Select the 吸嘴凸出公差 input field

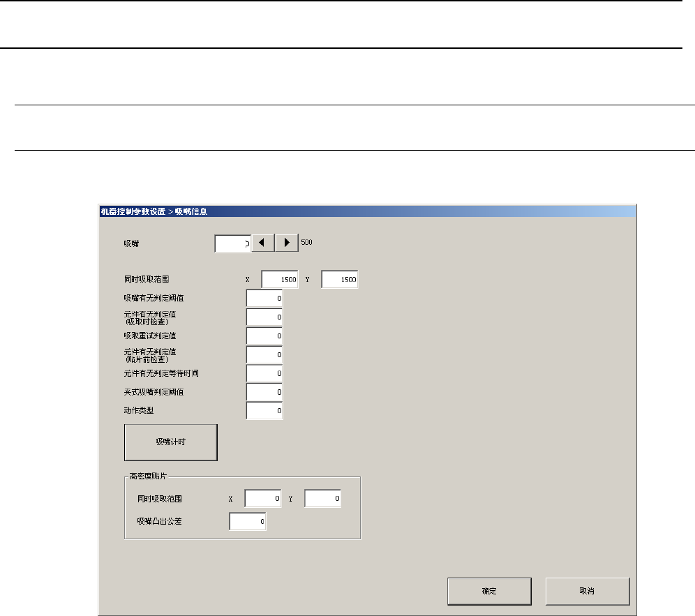tap(248, 521)
